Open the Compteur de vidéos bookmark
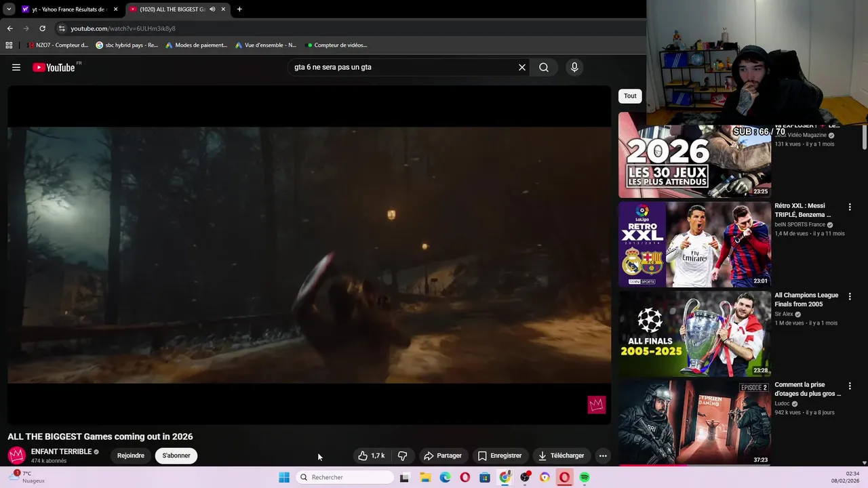 336,45
